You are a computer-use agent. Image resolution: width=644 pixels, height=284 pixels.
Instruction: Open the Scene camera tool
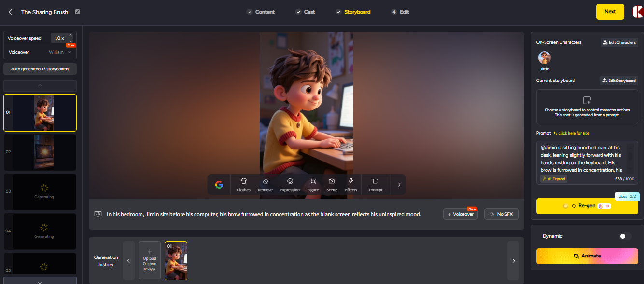(332, 185)
